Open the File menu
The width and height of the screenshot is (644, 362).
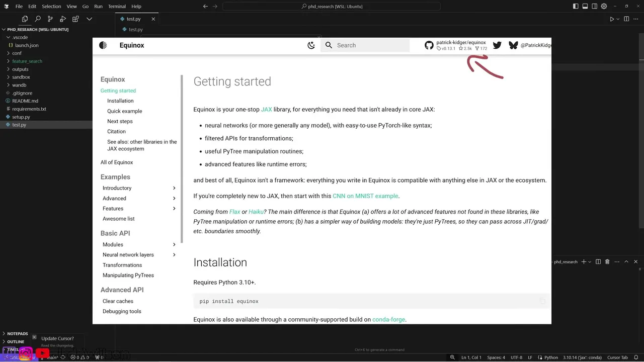(19, 7)
